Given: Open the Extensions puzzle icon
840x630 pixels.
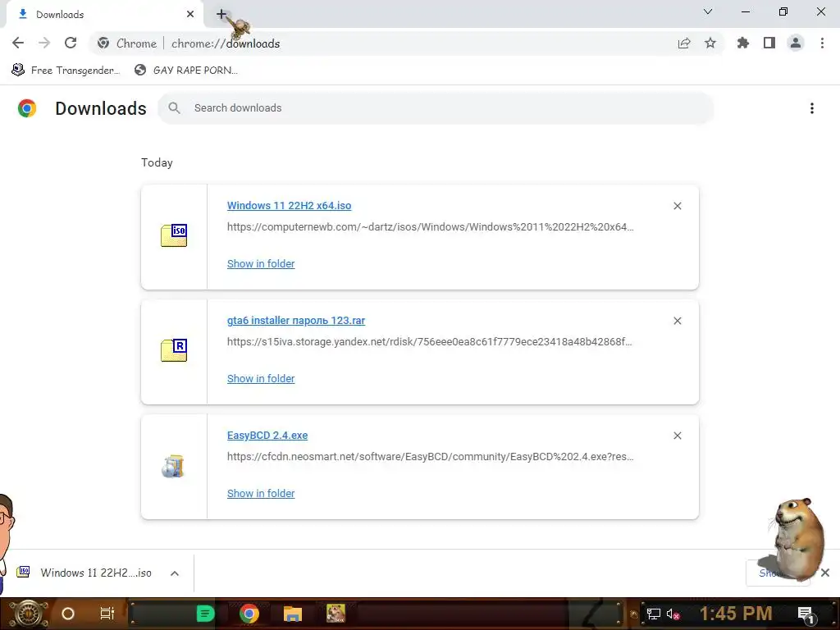Looking at the screenshot, I should pos(743,43).
